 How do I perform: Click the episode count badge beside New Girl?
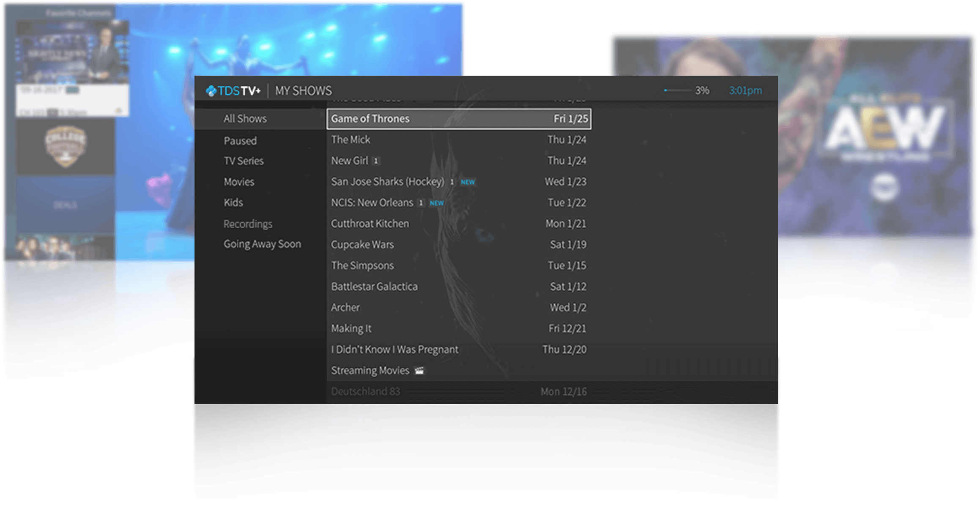pos(376,161)
